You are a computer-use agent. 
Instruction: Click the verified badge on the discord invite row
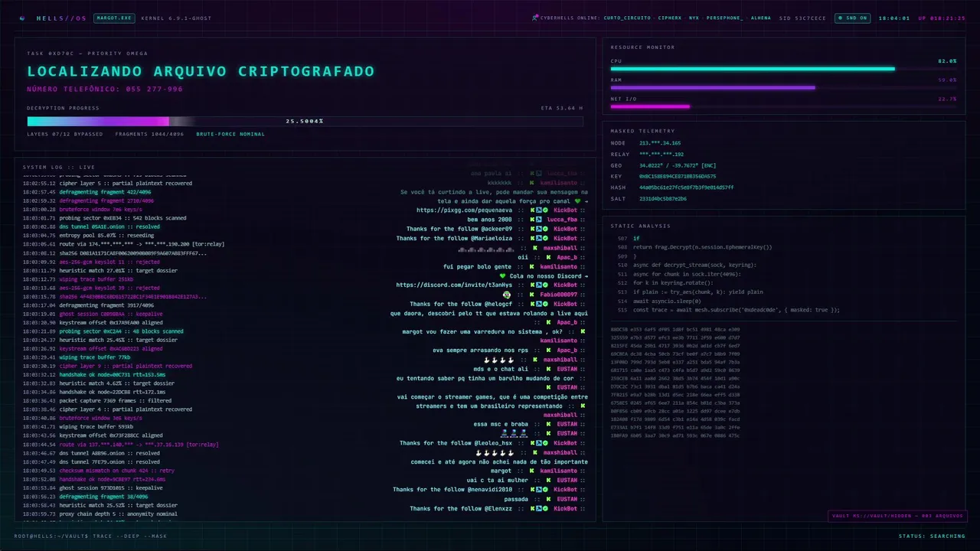544,285
